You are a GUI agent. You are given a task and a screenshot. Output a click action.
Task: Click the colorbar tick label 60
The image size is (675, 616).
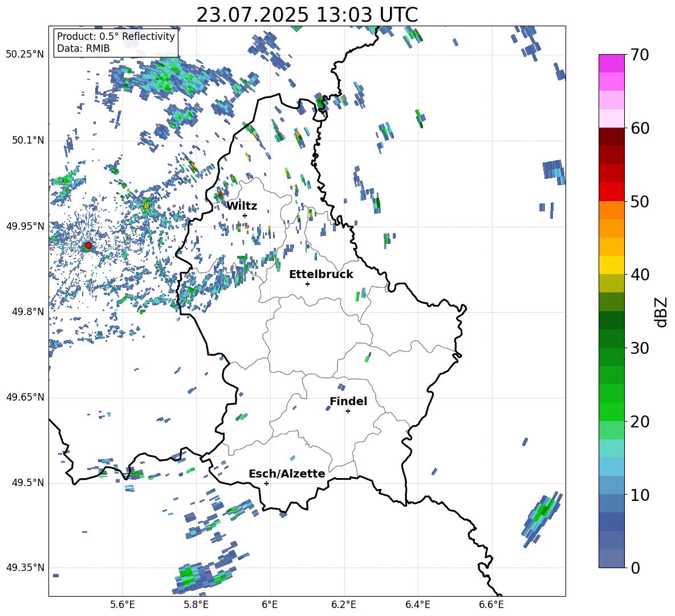(x=640, y=128)
